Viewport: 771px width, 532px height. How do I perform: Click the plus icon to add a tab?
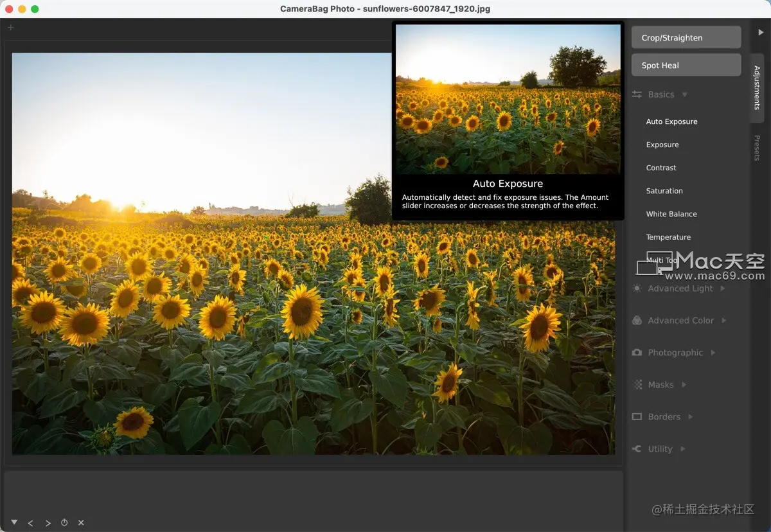pos(10,28)
